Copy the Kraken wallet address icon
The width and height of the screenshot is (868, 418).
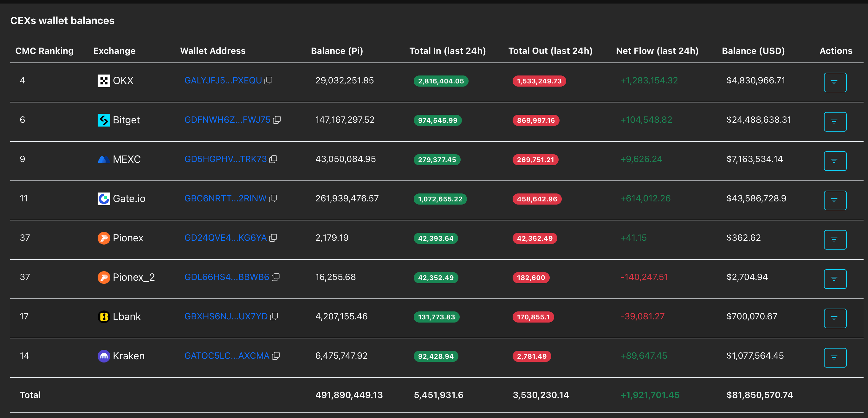(x=275, y=356)
